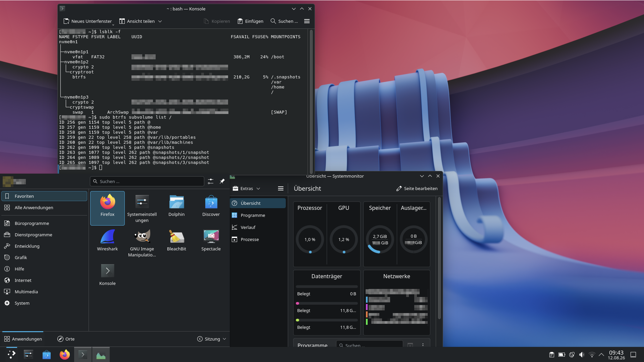Click the Programme search field in Systemmonitor
Screen dimensions: 644x362
370,344
